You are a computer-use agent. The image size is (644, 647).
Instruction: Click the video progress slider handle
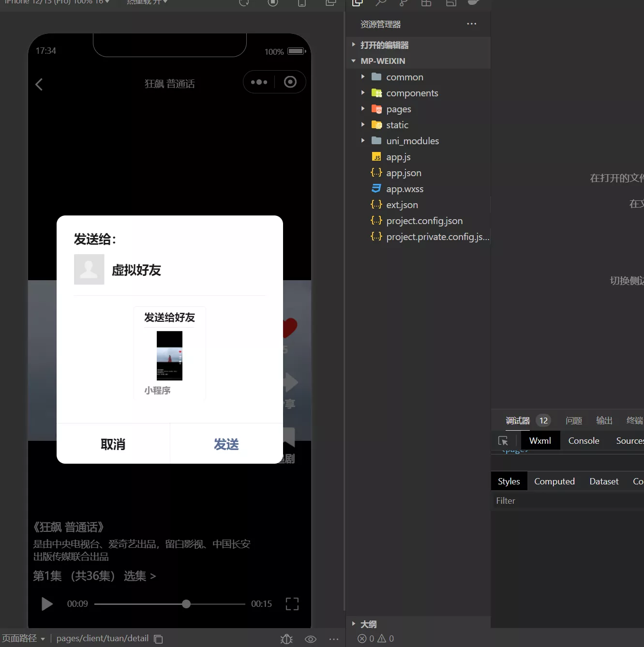(x=186, y=604)
